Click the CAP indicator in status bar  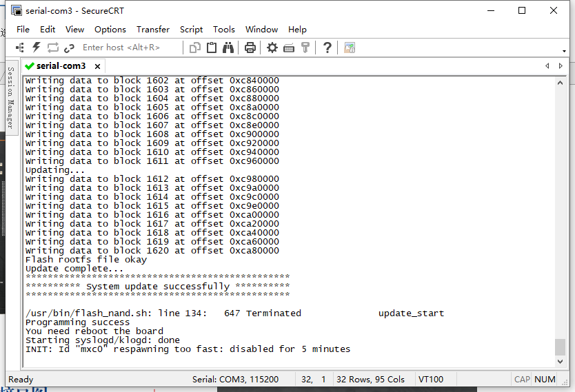522,379
